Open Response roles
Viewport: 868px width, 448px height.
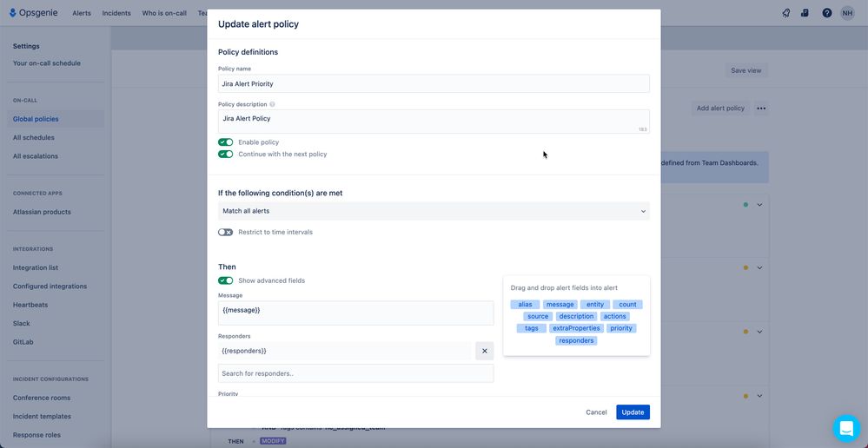pos(36,435)
